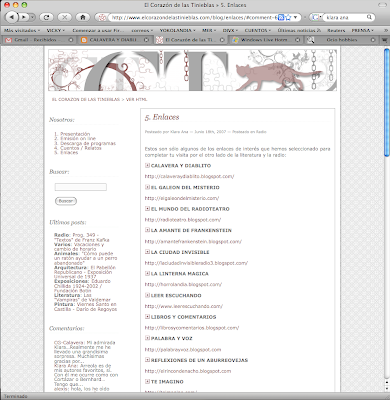This screenshot has height=400, width=390.
Task: Show more bookmarks with the chevron
Action: [385, 30]
